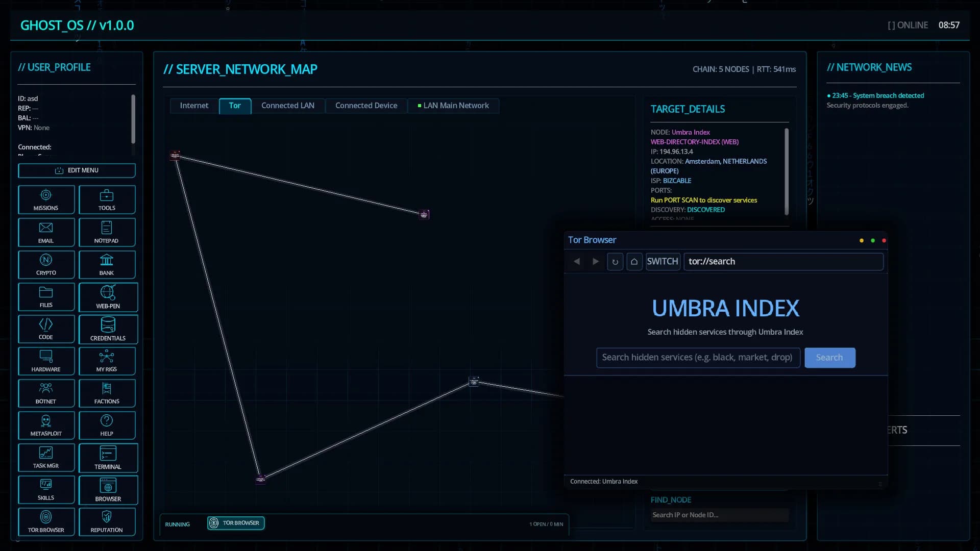Viewport: 980px width, 551px height.
Task: Focus the tor://search address bar
Action: 783,262
